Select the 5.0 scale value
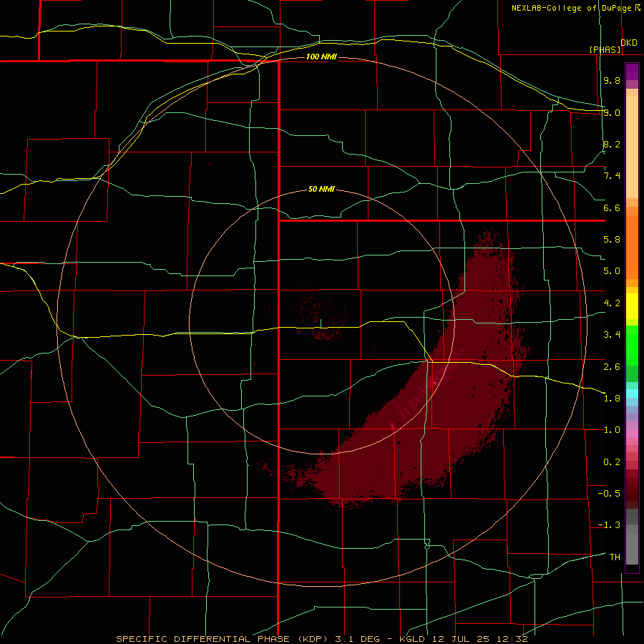The image size is (644, 644). 612,271
